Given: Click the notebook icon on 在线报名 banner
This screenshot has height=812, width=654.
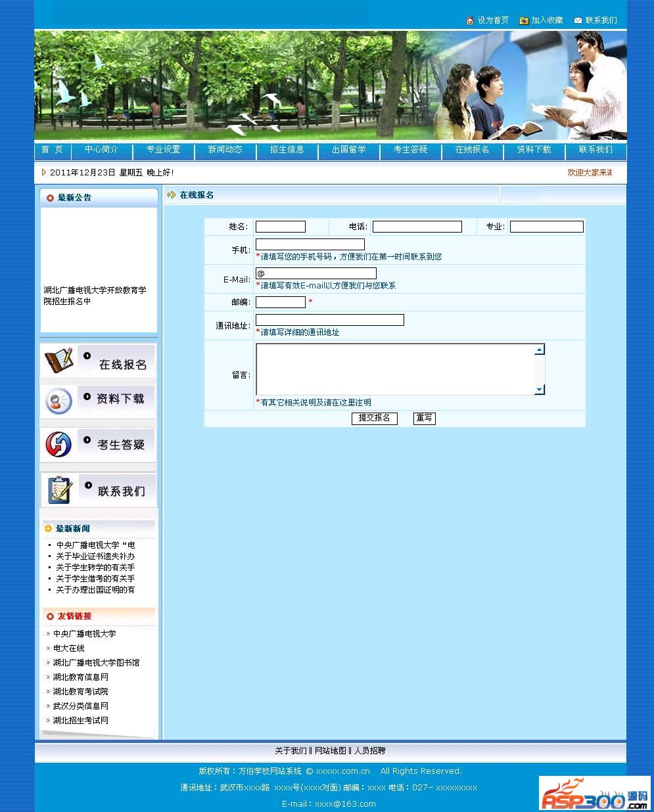Looking at the screenshot, I should (x=58, y=361).
